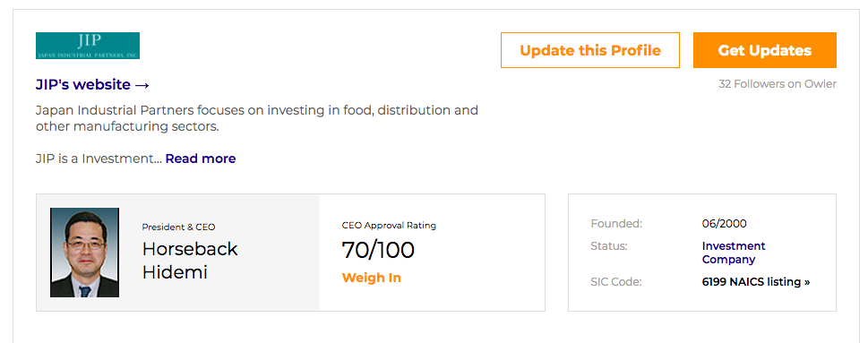868x343 pixels.
Task: Click the 32 Followers on Owler text
Action: 778,84
